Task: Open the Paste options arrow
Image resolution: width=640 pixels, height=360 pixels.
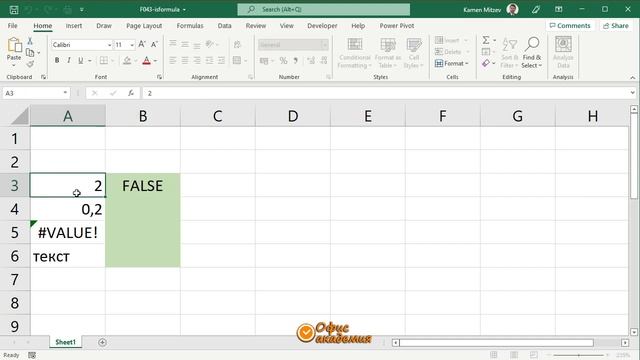Action: [x=14, y=65]
